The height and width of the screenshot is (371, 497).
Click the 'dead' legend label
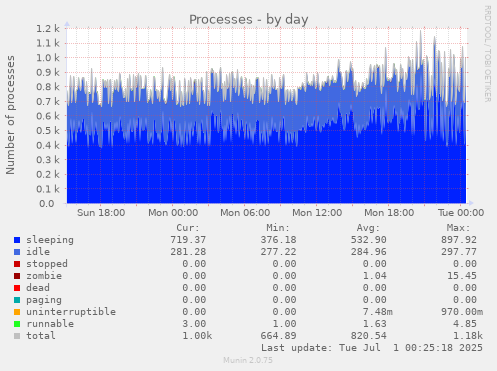click(38, 288)
